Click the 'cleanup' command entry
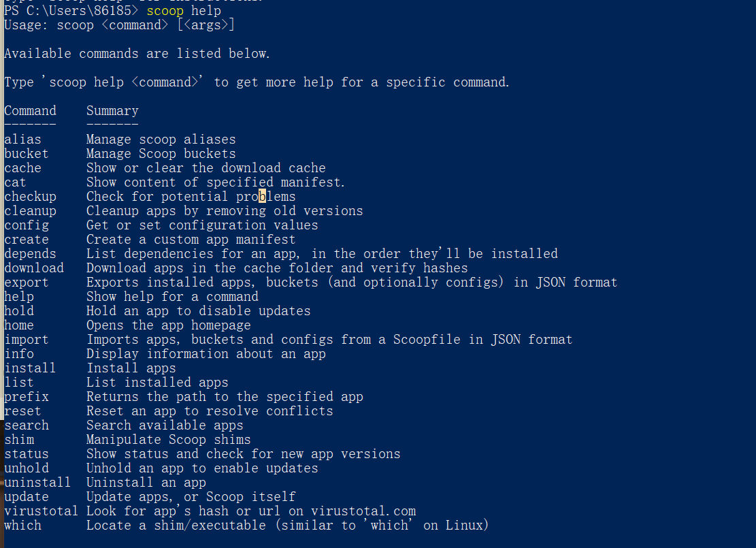 pyautogui.click(x=30, y=211)
